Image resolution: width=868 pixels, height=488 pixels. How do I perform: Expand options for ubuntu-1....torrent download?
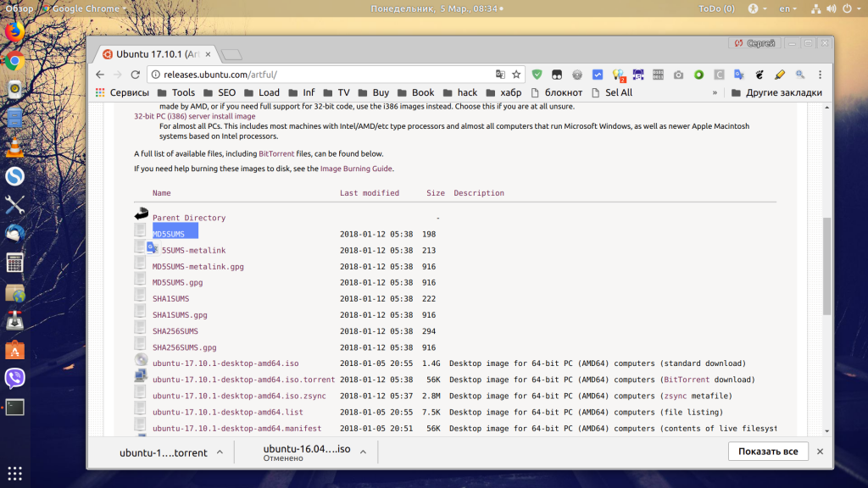coord(220,452)
